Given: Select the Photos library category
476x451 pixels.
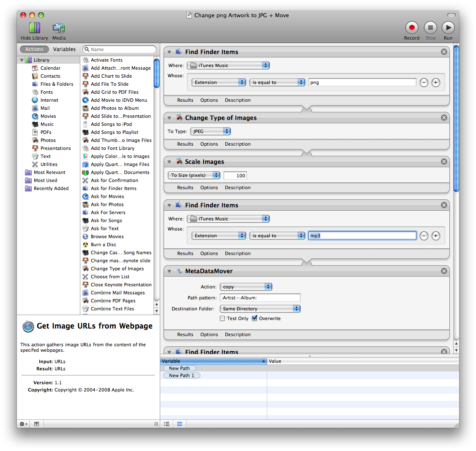Looking at the screenshot, I should (48, 141).
